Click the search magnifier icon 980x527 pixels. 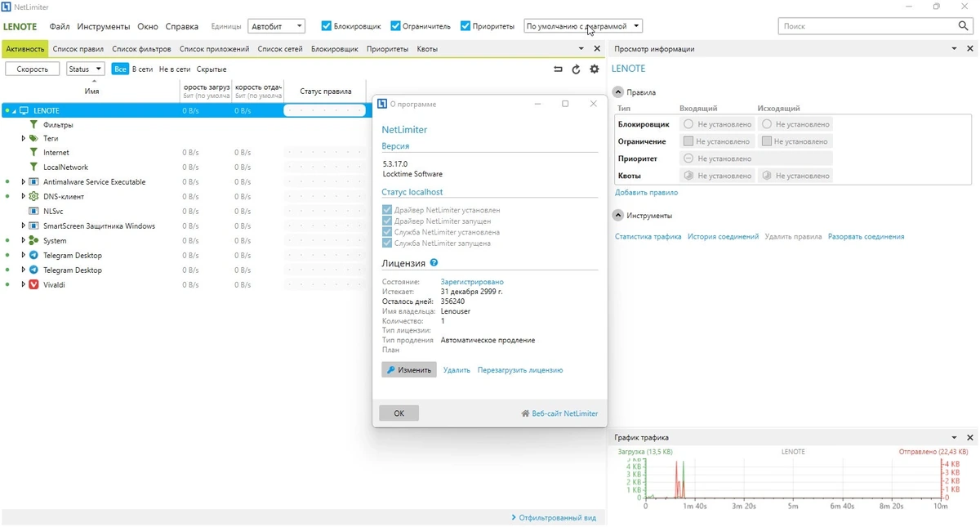963,26
